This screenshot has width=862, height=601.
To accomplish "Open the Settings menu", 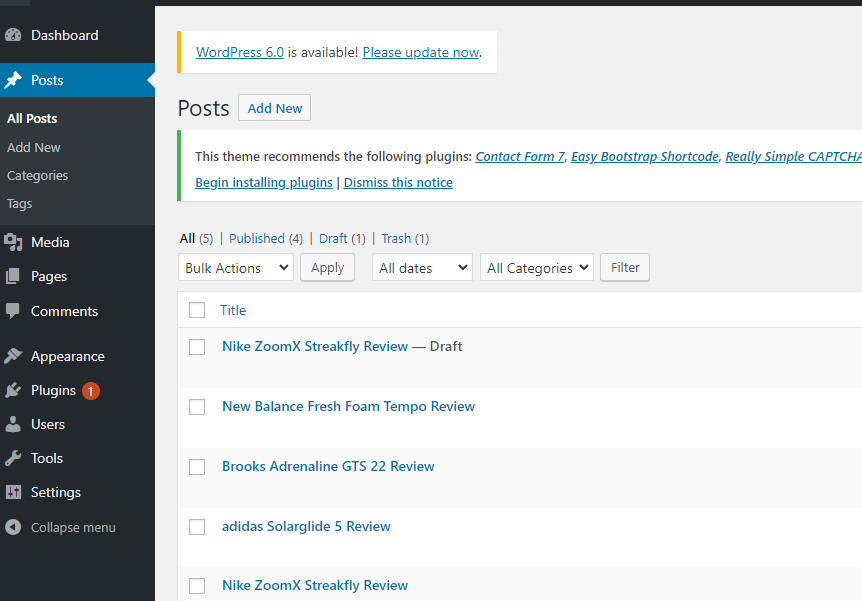I will [56, 492].
